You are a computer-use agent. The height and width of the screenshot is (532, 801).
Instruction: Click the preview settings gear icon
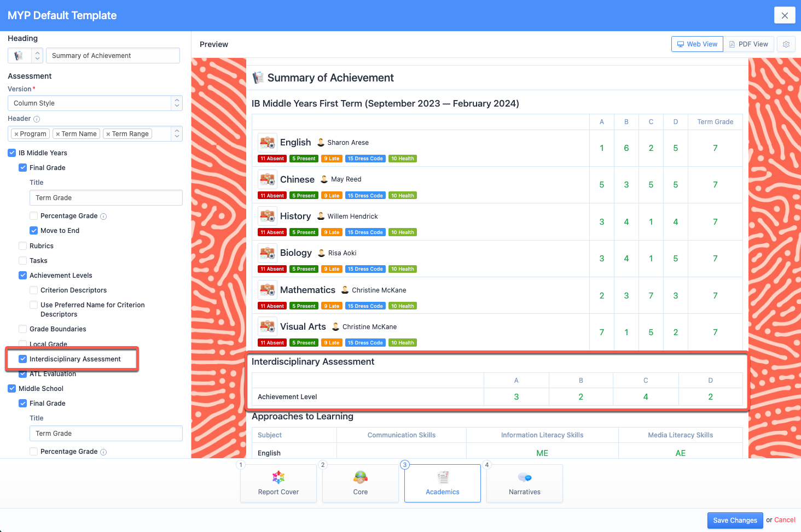(786, 44)
